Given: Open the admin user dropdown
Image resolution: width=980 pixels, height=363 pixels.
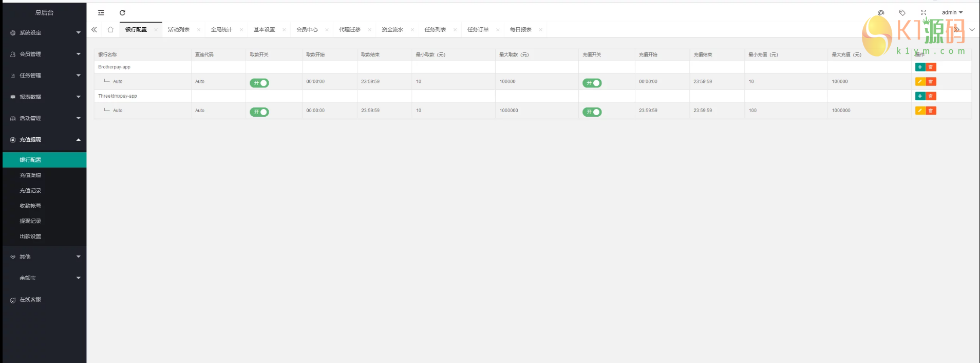Looking at the screenshot, I should [x=952, y=13].
